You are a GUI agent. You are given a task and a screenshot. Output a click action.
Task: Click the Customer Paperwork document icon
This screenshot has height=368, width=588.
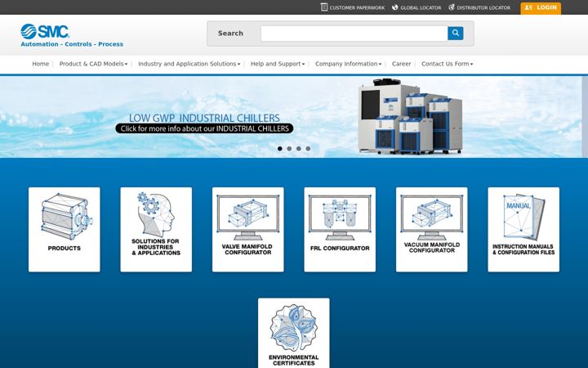click(x=324, y=7)
